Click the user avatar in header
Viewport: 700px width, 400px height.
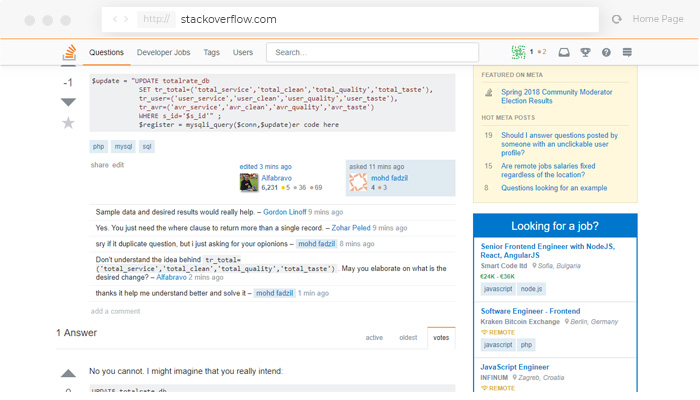[518, 52]
